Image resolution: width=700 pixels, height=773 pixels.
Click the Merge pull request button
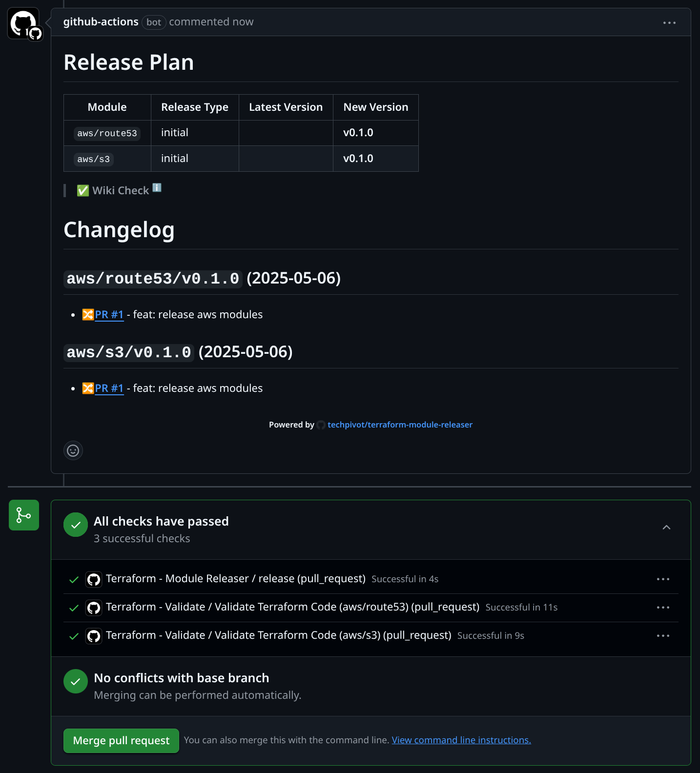[121, 741]
